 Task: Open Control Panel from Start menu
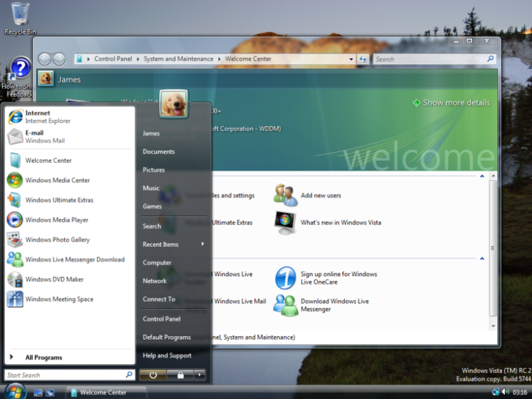(x=174, y=319)
